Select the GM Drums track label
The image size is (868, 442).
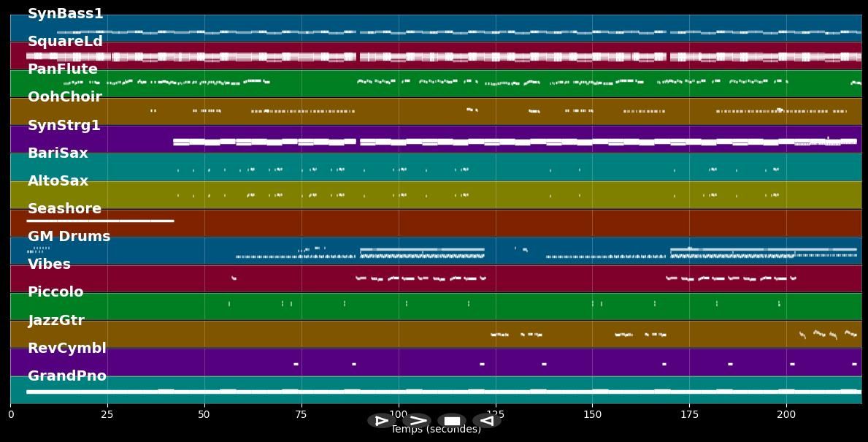pos(69,237)
